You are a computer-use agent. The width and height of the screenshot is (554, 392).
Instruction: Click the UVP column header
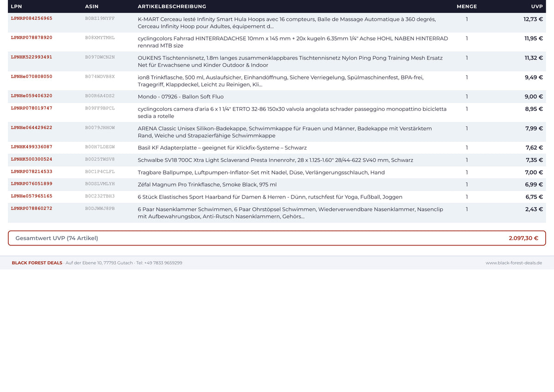point(537,6)
